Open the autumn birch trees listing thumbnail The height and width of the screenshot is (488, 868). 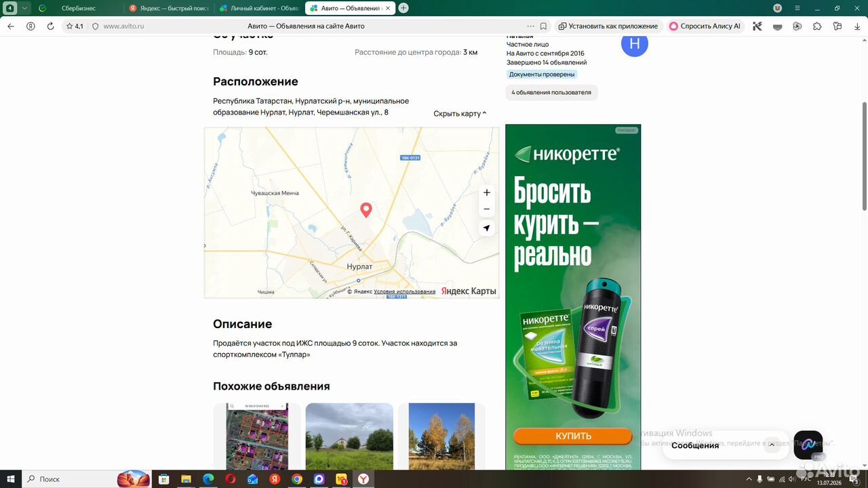441,436
